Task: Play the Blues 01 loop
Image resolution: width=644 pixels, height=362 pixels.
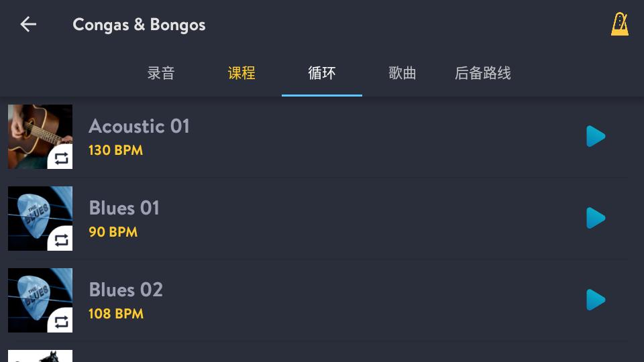Action: click(595, 218)
